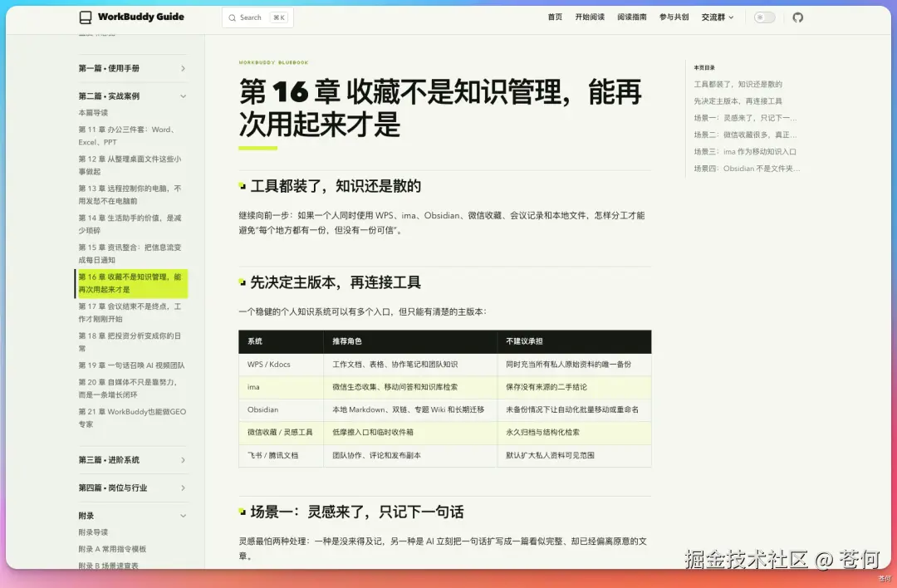Open 附录导读 in the sidebar

[x=93, y=532]
